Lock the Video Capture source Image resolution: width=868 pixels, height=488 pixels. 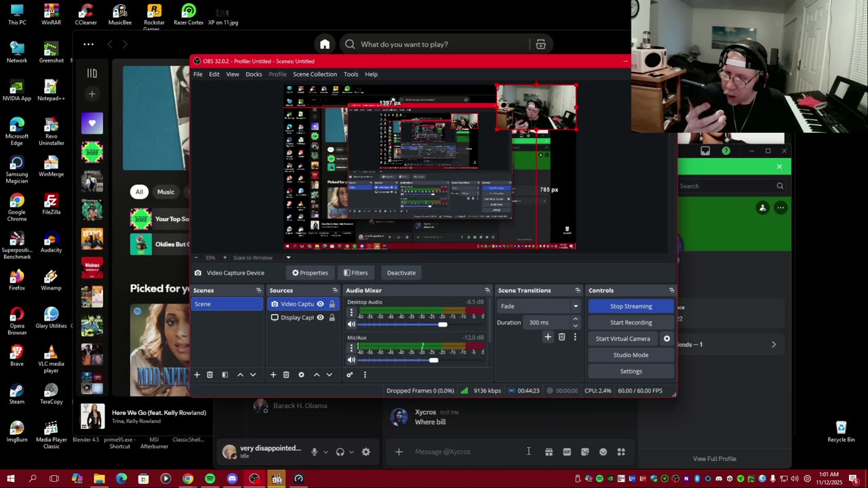pyautogui.click(x=332, y=304)
